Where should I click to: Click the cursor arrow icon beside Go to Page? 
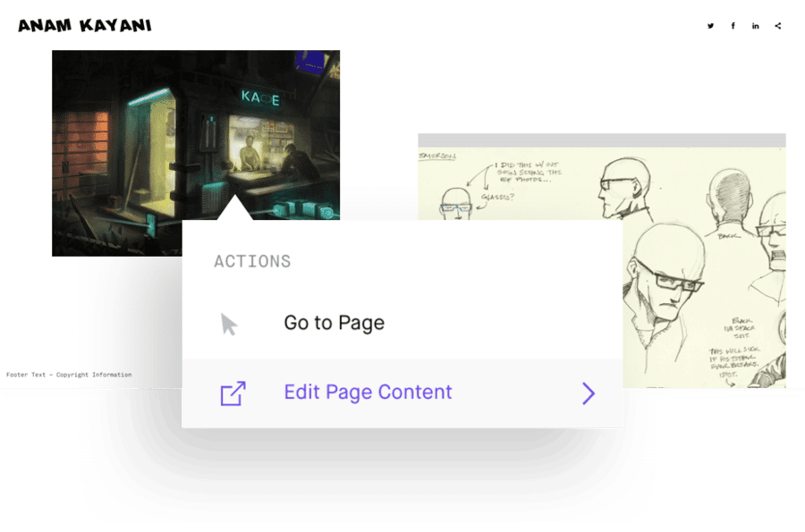(x=230, y=324)
